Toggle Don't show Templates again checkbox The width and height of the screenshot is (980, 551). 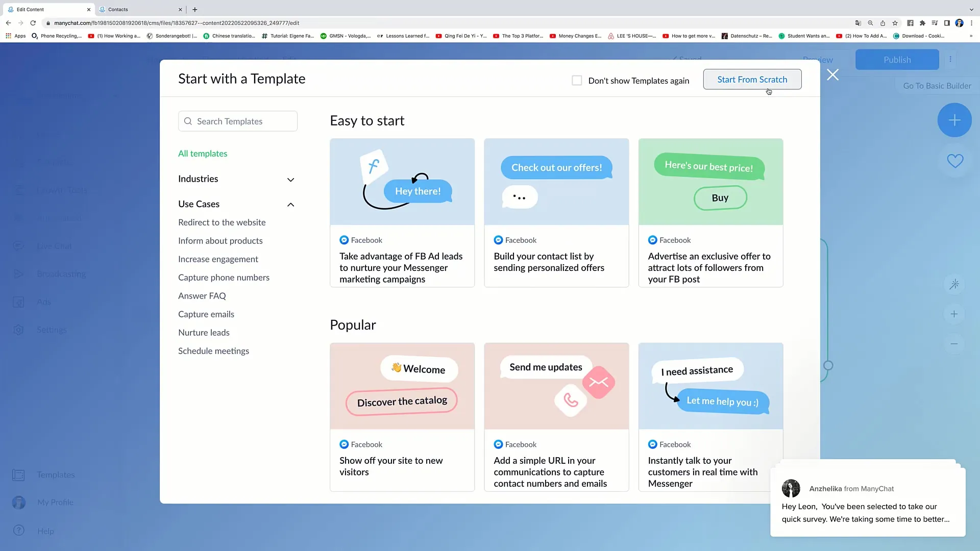pos(577,80)
